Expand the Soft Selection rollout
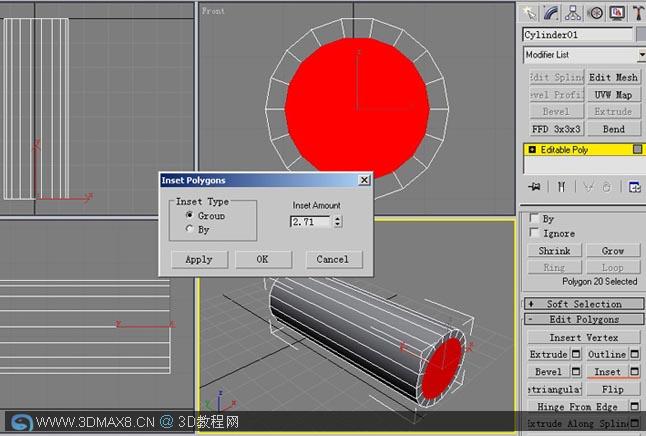Image resolution: width=646 pixels, height=436 pixels. point(584,304)
